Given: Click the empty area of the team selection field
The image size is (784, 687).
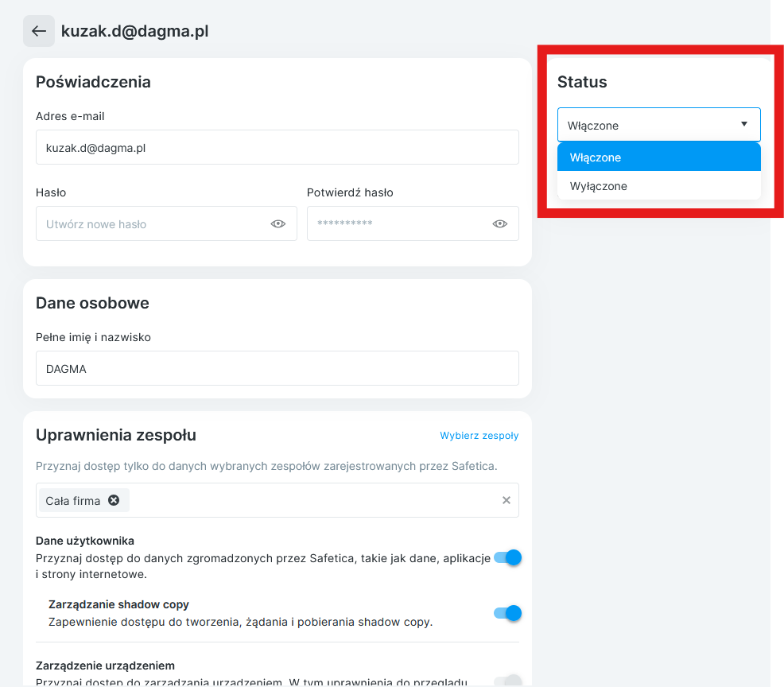Looking at the screenshot, I should (x=310, y=500).
